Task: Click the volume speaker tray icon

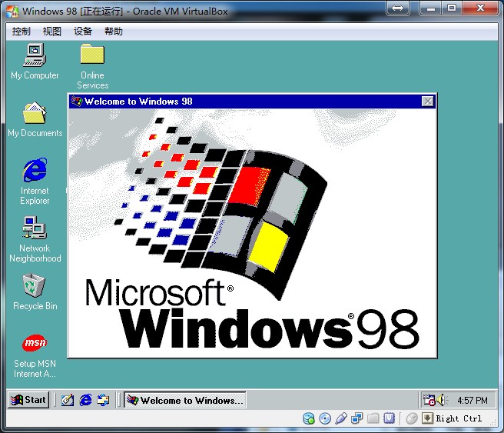Action: coord(441,400)
